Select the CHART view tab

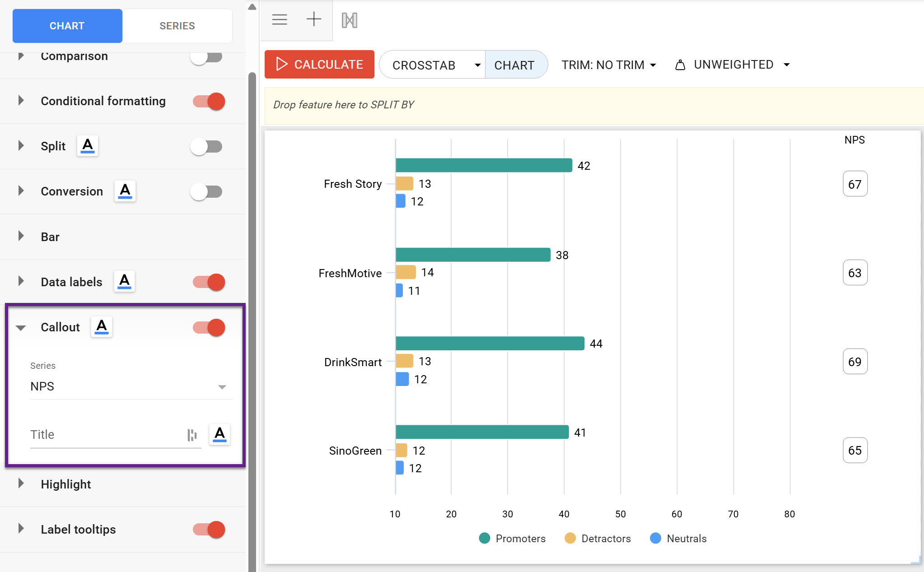514,65
